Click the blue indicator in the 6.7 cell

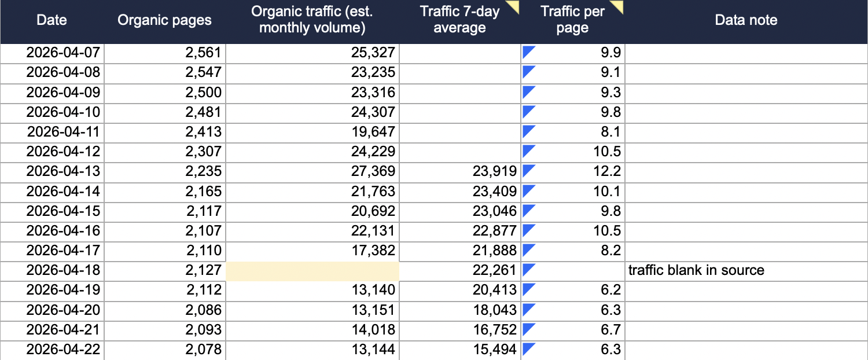528,328
